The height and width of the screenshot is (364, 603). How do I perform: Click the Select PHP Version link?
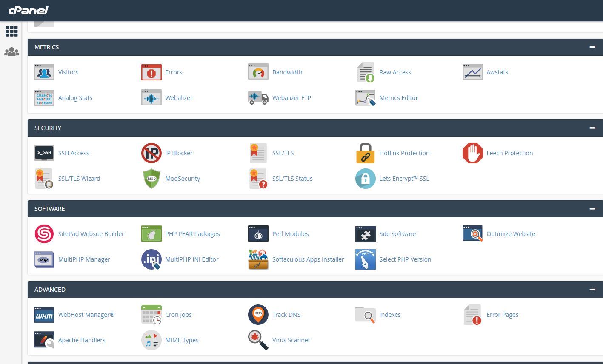405,259
